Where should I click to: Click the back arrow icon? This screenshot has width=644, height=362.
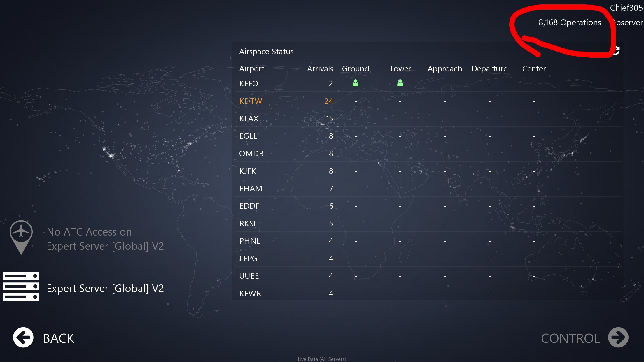[x=23, y=338]
